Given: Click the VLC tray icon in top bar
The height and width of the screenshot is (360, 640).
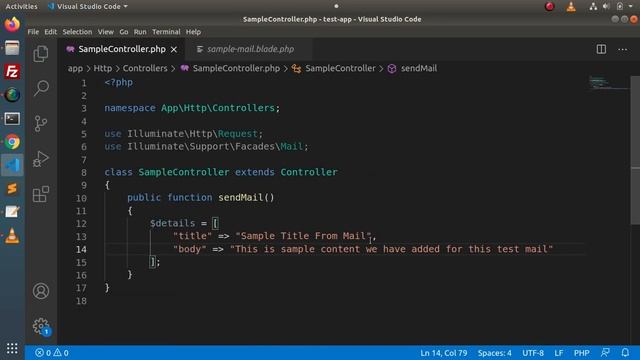Looking at the screenshot, I should [x=571, y=6].
